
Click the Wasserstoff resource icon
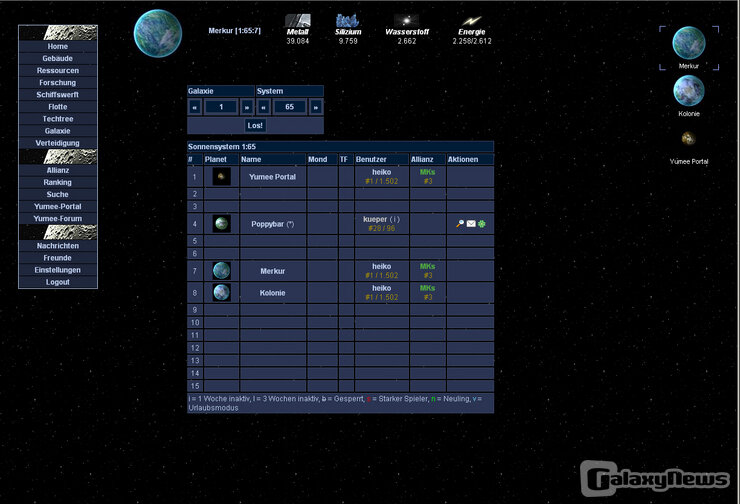[x=406, y=20]
